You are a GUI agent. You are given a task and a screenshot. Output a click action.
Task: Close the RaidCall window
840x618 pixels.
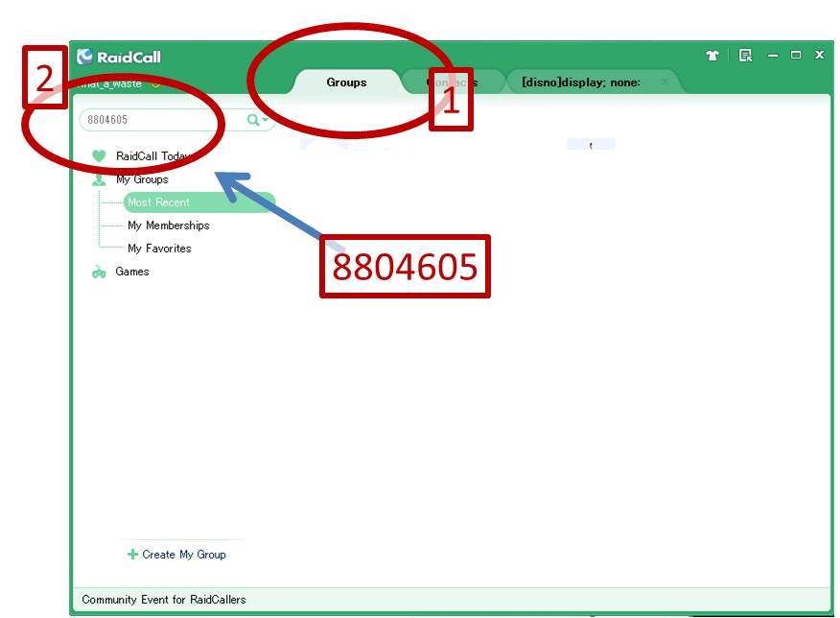819,55
